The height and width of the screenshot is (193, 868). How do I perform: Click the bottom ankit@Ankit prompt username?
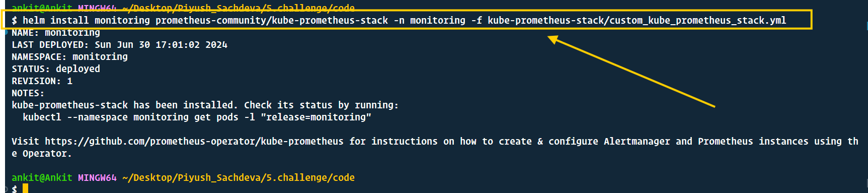pyautogui.click(x=42, y=178)
